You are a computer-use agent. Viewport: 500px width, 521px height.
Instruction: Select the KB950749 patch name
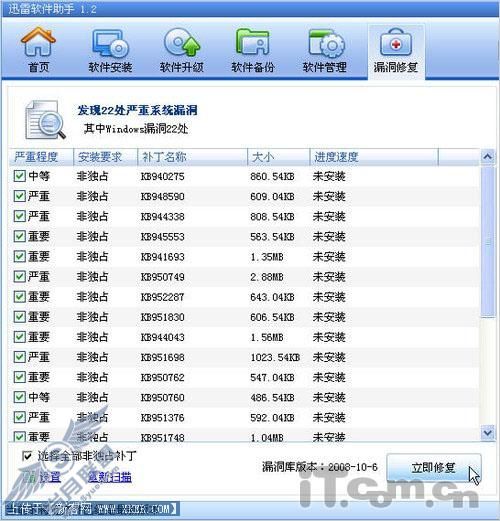click(x=163, y=277)
